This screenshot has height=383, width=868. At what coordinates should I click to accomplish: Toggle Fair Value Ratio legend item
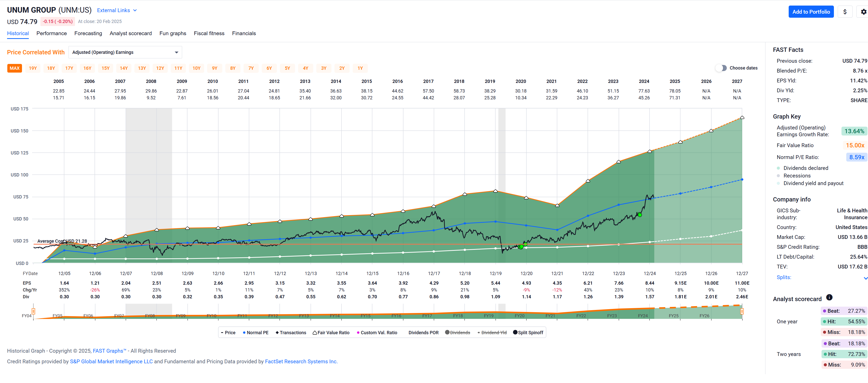coord(331,332)
